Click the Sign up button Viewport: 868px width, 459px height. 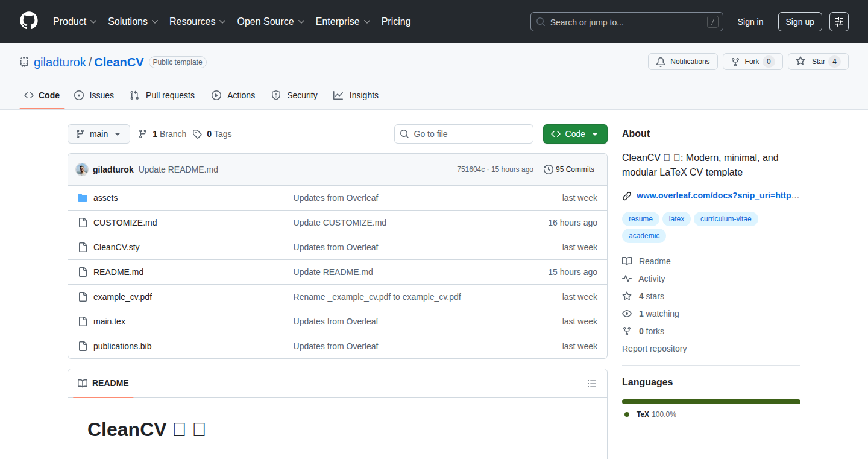tap(800, 22)
